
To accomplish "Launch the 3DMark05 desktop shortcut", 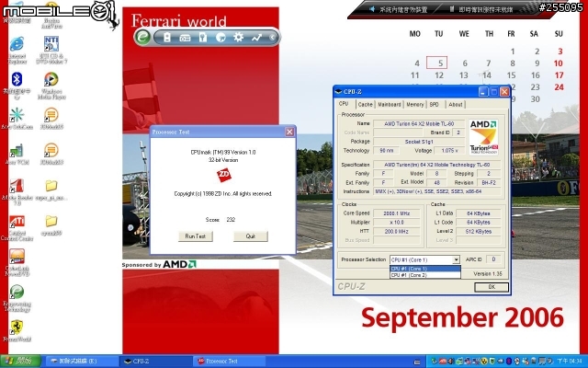I will click(51, 119).
